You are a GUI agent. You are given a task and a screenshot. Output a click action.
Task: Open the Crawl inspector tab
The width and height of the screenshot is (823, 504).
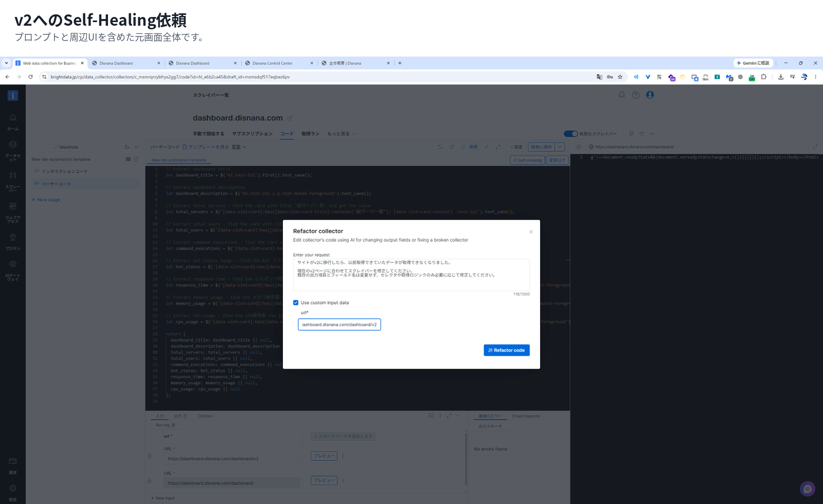(526, 416)
